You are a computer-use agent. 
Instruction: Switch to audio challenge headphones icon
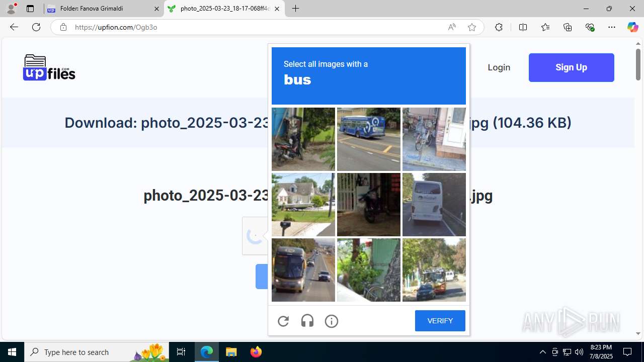tap(307, 321)
